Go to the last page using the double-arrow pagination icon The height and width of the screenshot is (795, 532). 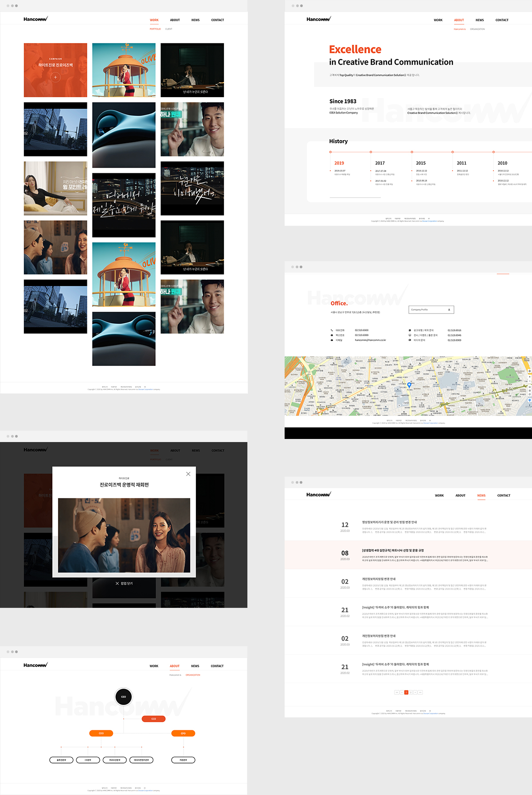[420, 692]
